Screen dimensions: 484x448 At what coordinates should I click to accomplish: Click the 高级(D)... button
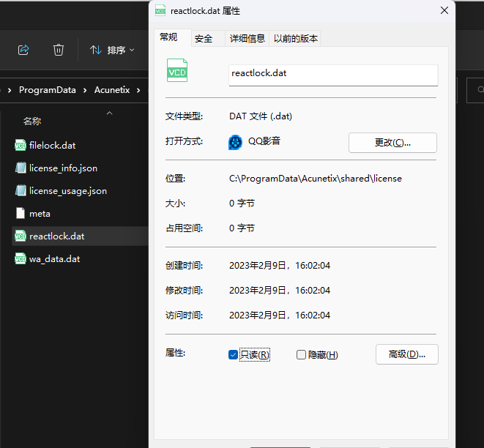coord(407,354)
